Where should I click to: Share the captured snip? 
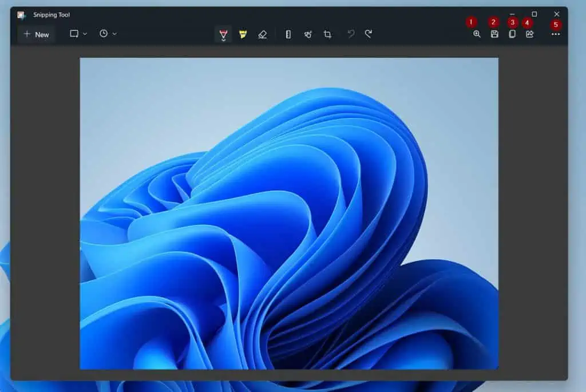529,34
